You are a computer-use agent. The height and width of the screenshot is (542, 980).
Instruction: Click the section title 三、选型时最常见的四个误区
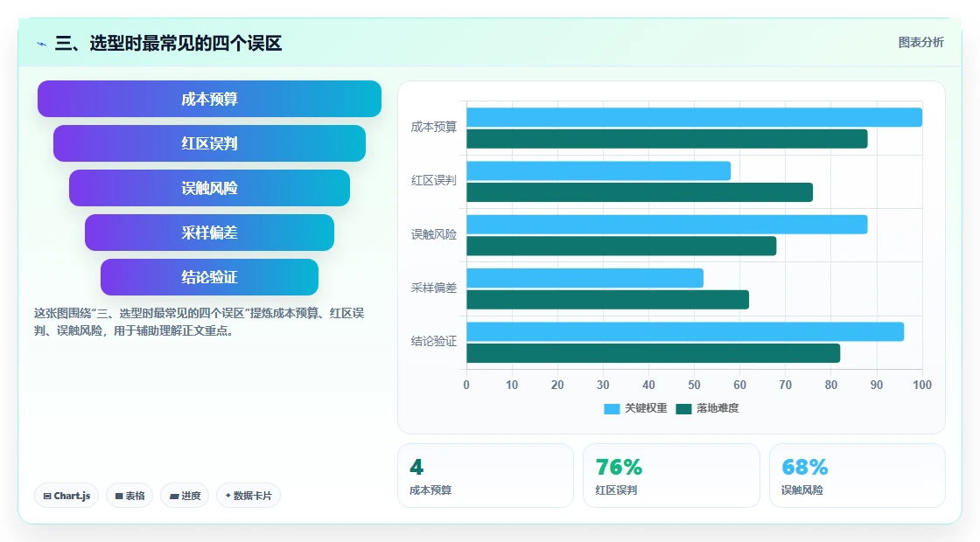pos(169,44)
